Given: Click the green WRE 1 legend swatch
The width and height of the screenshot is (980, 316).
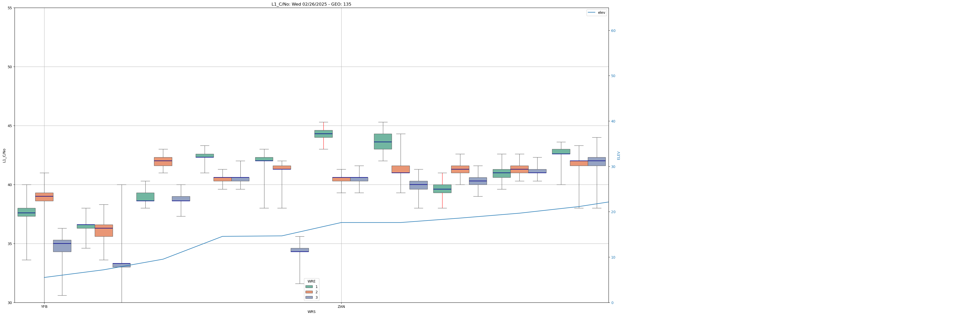Looking at the screenshot, I should (309, 287).
